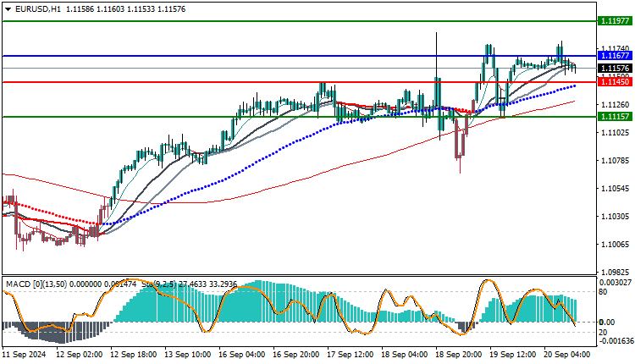635x364 pixels.
Task: Click the 16 Sep 20:00 time label
Action: coord(296,355)
